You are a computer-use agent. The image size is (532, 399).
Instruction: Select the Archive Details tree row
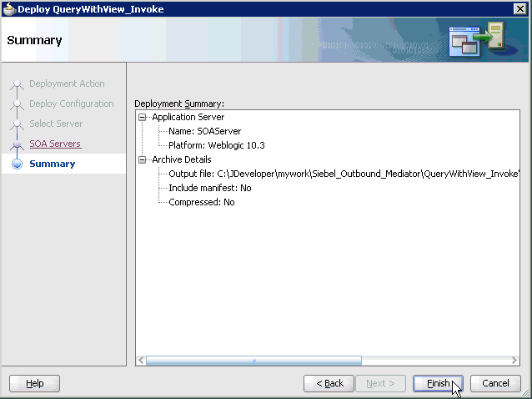[x=182, y=159]
